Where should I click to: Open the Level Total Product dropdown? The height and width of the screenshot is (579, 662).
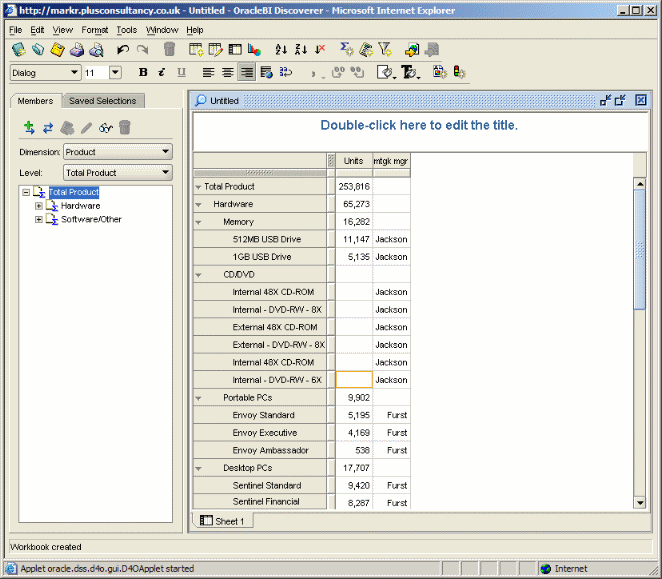tap(117, 172)
